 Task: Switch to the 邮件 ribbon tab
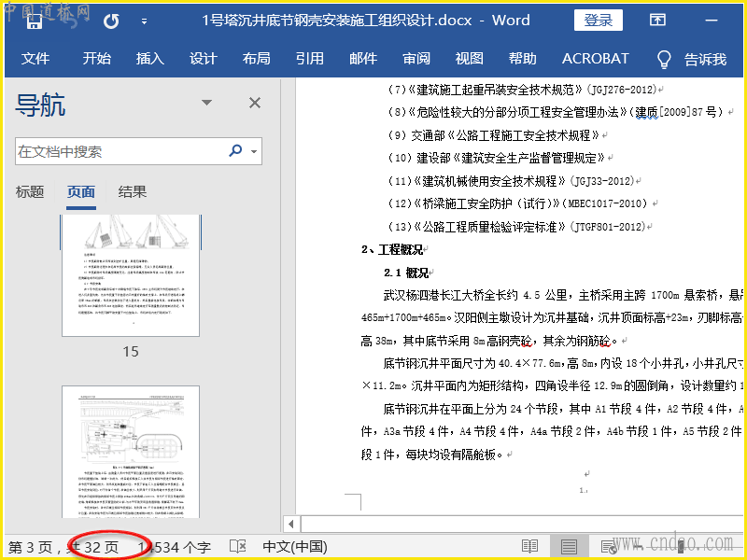pos(363,58)
